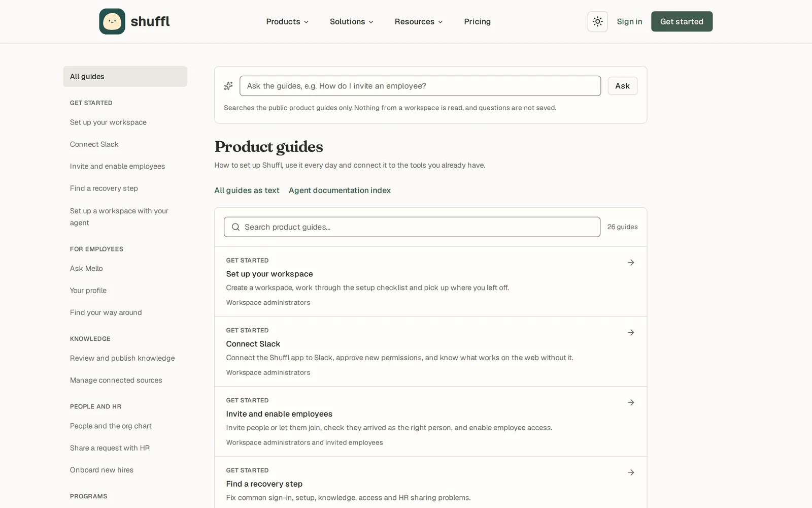
Task: Focus the Ask the guides input field
Action: pyautogui.click(x=420, y=86)
